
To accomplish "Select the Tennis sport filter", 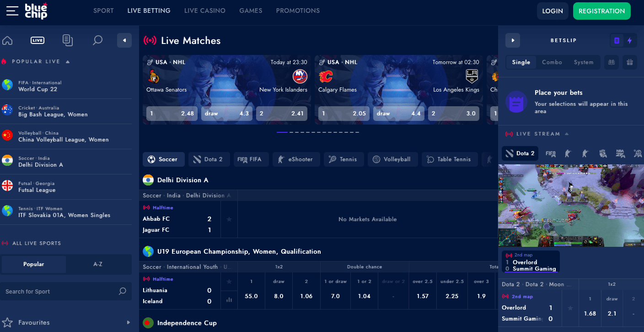I will tap(343, 159).
